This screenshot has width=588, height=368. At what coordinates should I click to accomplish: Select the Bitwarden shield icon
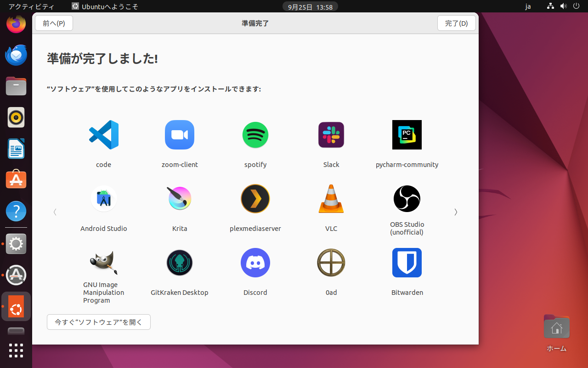pyautogui.click(x=407, y=263)
